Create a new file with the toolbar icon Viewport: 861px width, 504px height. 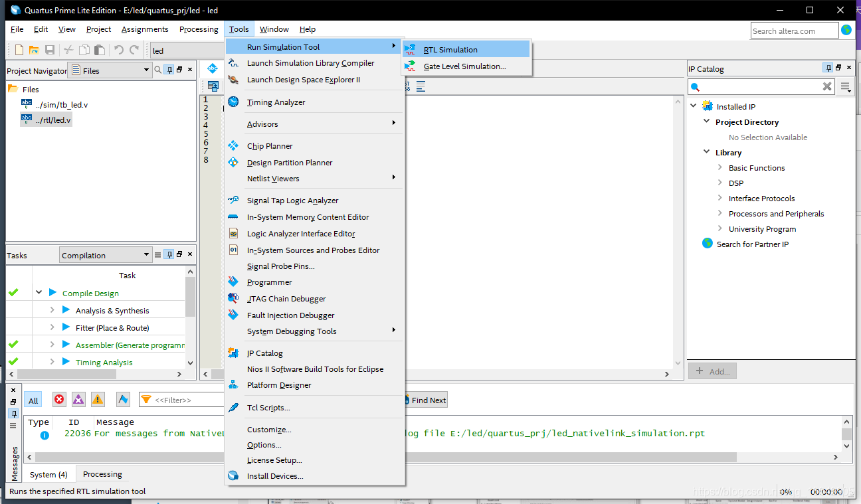(x=19, y=50)
